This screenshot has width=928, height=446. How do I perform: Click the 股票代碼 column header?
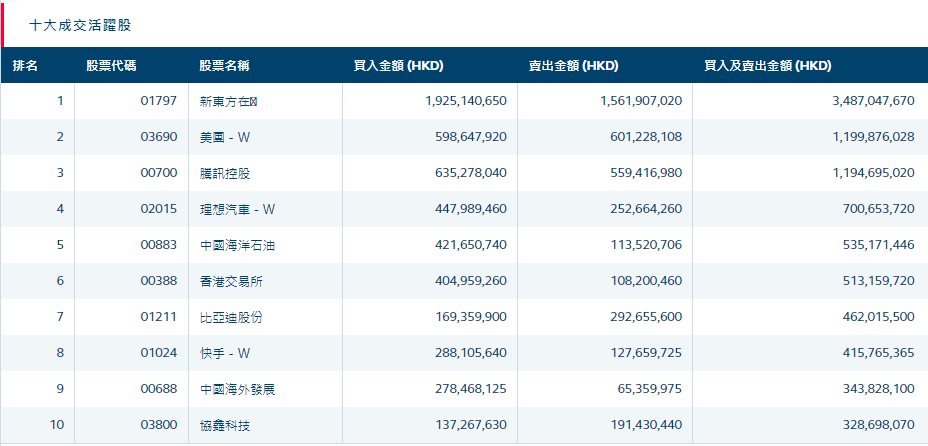pyautogui.click(x=111, y=66)
